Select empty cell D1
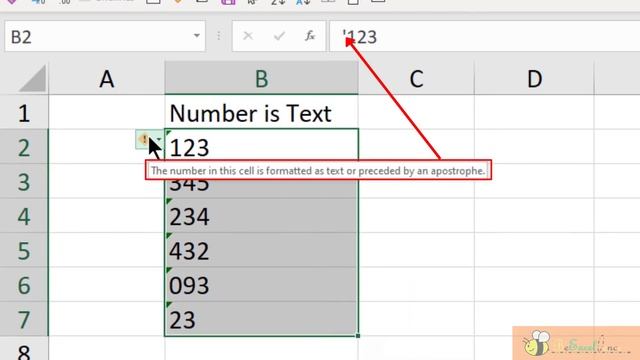This screenshot has width=640, height=360. pos(534,112)
